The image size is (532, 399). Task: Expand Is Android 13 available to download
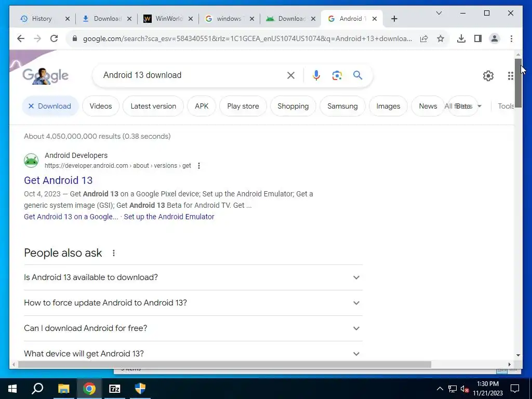pos(193,277)
